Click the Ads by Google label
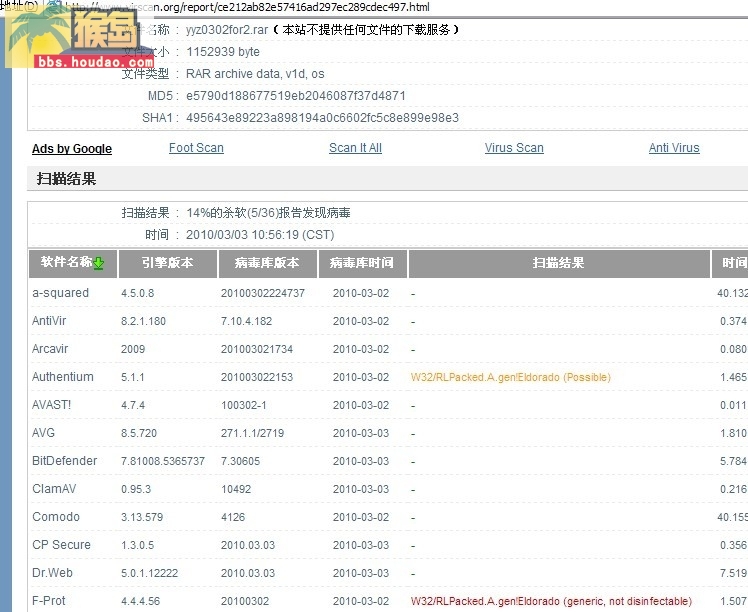This screenshot has height=612, width=748. tap(72, 149)
